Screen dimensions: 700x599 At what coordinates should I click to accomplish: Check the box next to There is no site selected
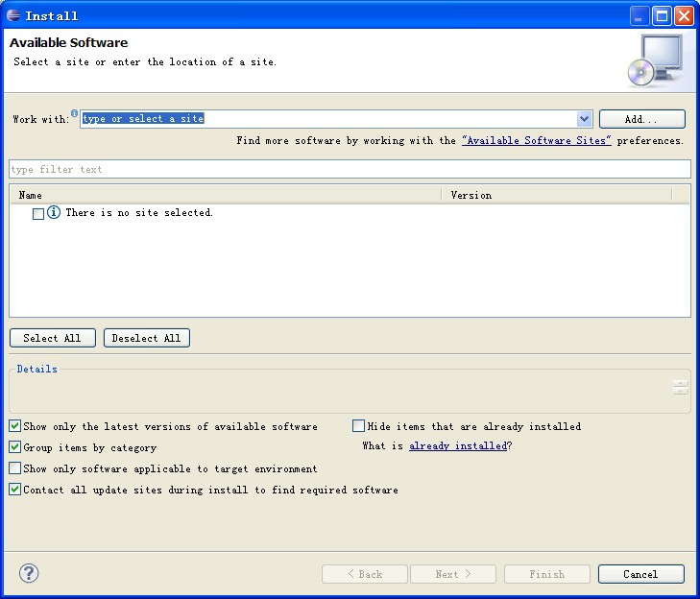point(38,214)
